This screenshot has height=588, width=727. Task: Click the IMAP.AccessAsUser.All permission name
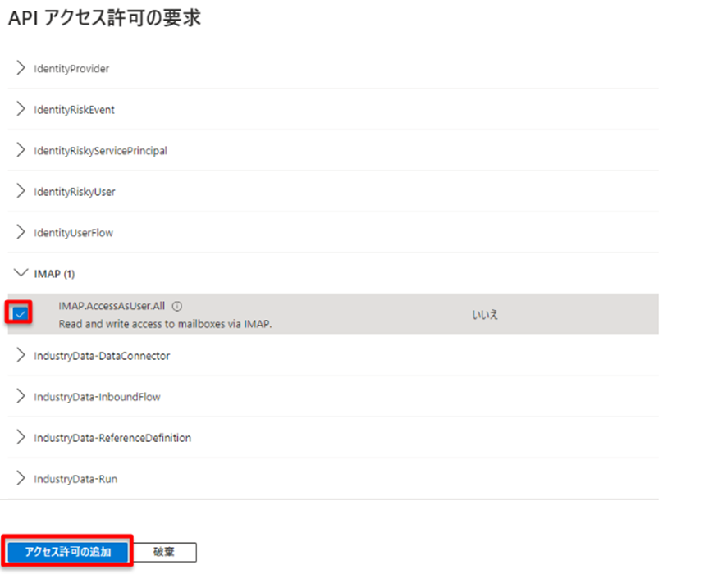[112, 306]
